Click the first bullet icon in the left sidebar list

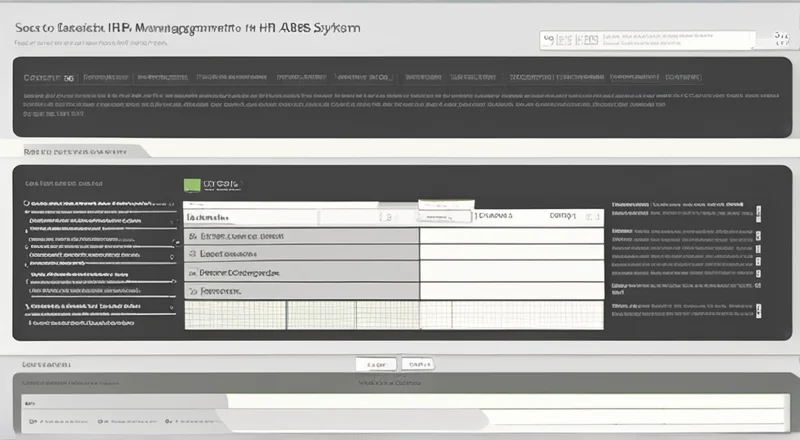point(25,203)
